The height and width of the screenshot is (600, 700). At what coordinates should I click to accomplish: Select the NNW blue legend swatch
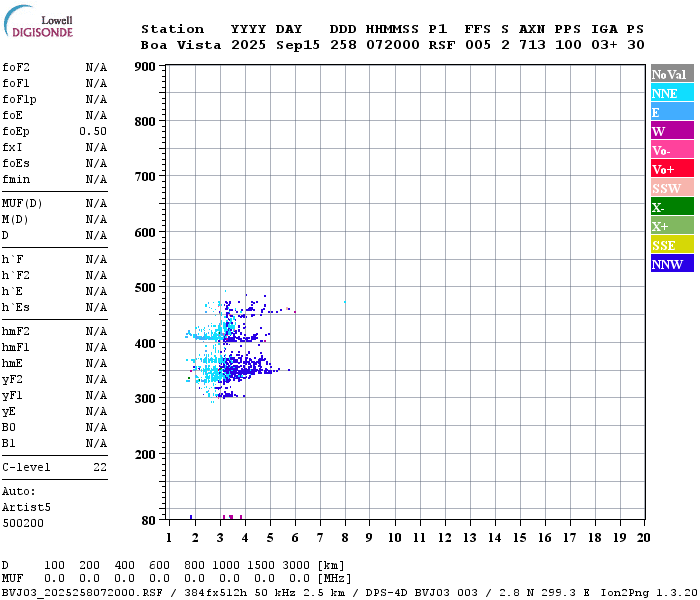click(672, 264)
